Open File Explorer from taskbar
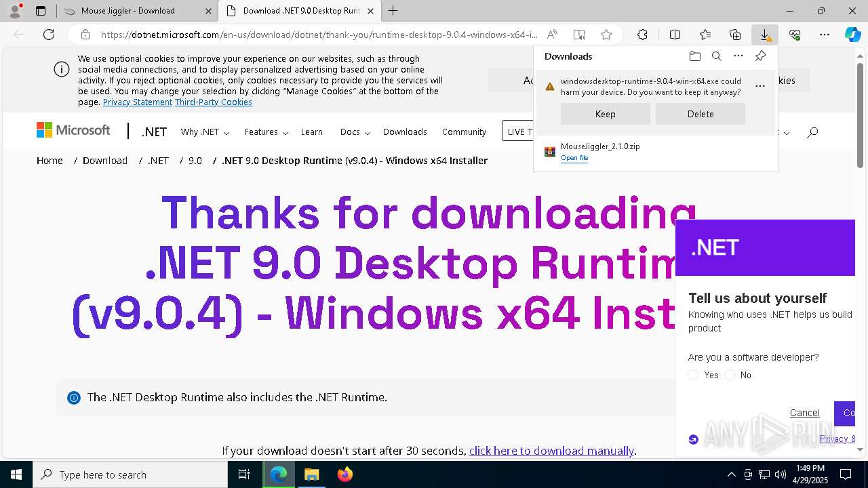Viewport: 868px width, 488px height. (x=311, y=474)
